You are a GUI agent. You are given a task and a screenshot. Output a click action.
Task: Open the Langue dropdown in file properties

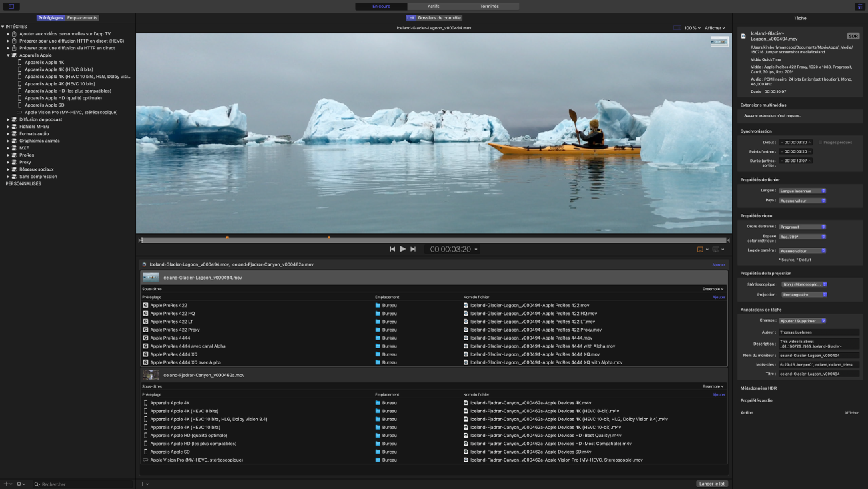pos(803,191)
